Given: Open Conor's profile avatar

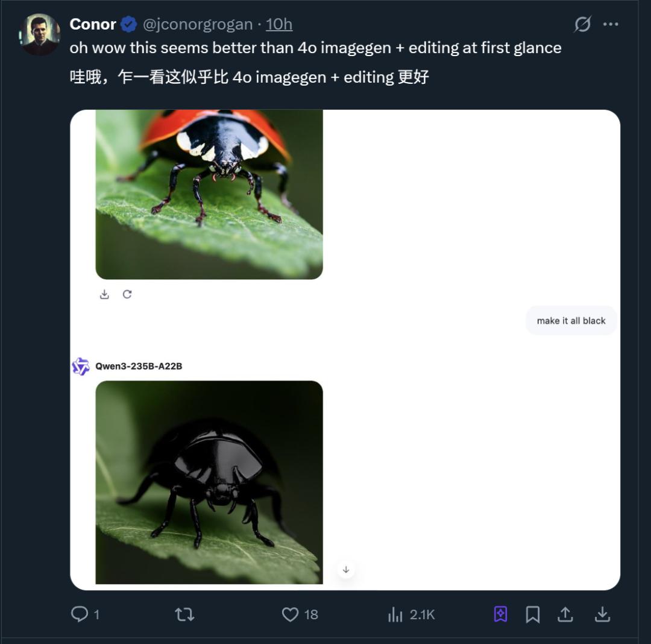Looking at the screenshot, I should pyautogui.click(x=40, y=34).
